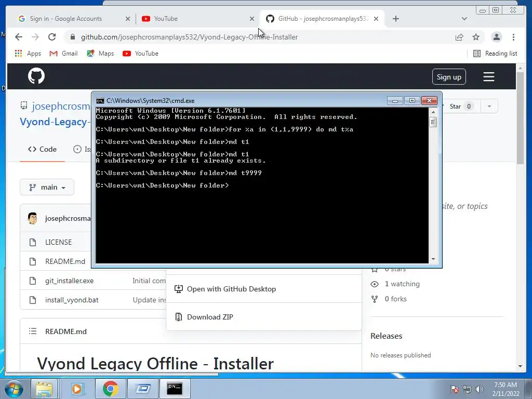
Task: Go back in Chrome
Action: [x=19, y=37]
